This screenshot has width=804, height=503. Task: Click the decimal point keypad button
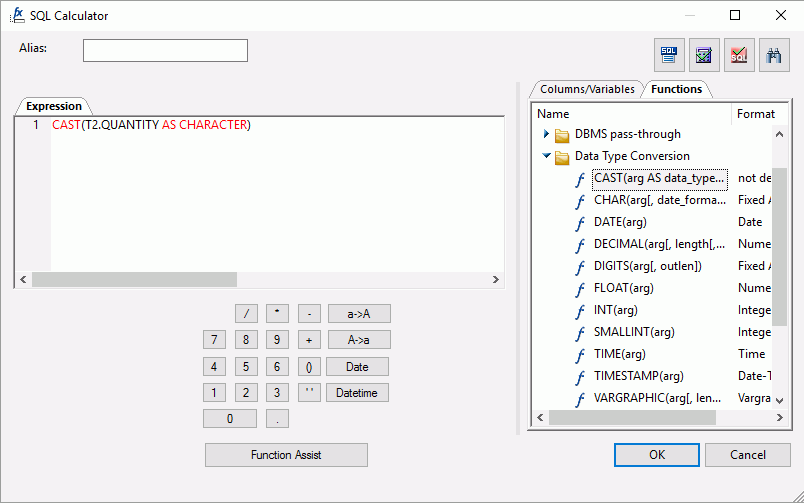coord(277,419)
